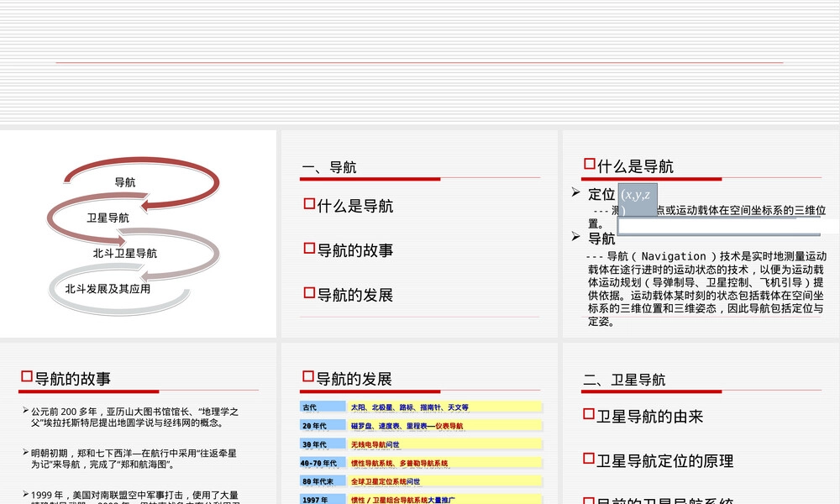Click 全球卫星定位系统问世 yellow cell
Viewport: 840px width, 504px height.
(444, 481)
